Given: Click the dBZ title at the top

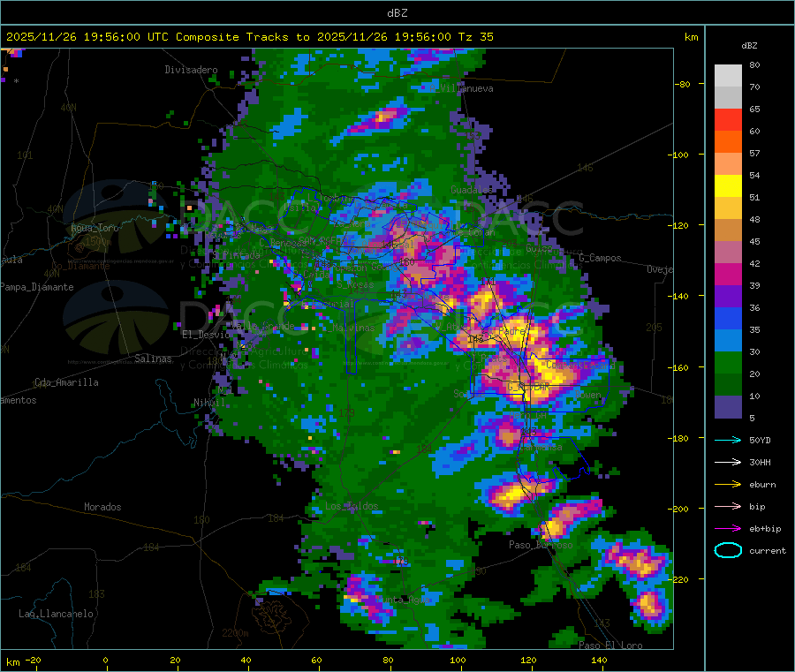Looking at the screenshot, I should (x=397, y=13).
